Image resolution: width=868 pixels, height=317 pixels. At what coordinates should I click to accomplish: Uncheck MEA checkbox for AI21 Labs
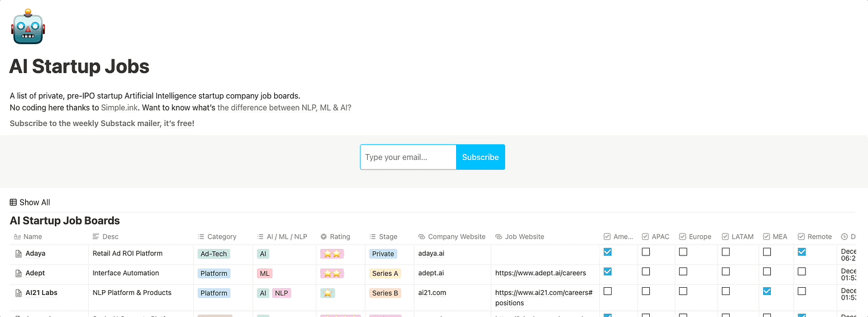click(767, 291)
